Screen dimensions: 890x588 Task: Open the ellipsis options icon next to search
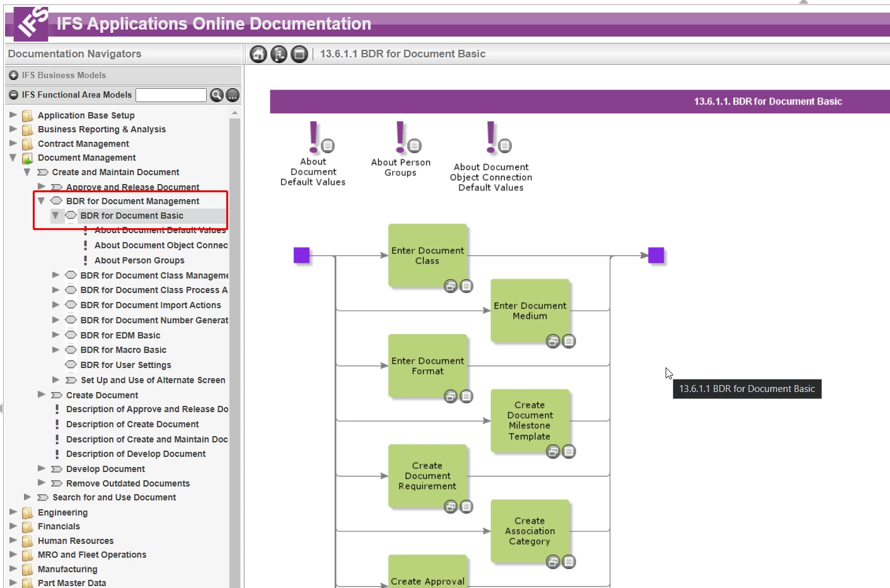pyautogui.click(x=233, y=95)
